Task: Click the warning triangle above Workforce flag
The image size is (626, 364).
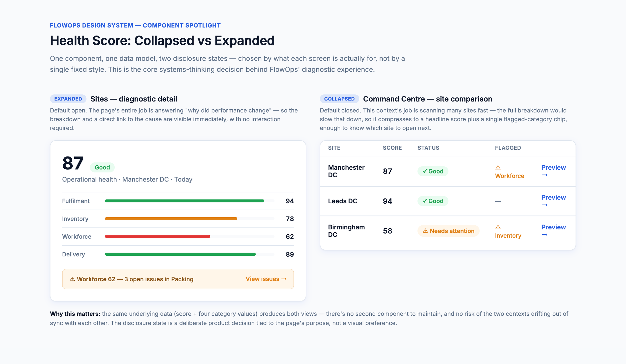Action: 498,167
